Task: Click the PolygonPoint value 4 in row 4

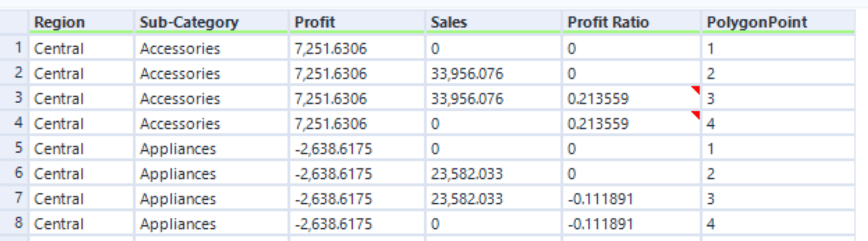Action: 778,124
